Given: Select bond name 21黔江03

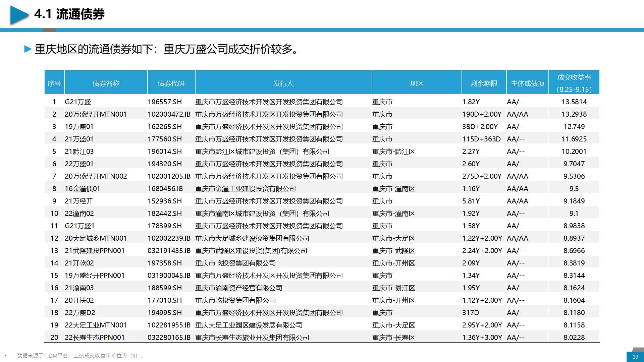Looking at the screenshot, I should click(x=79, y=152).
